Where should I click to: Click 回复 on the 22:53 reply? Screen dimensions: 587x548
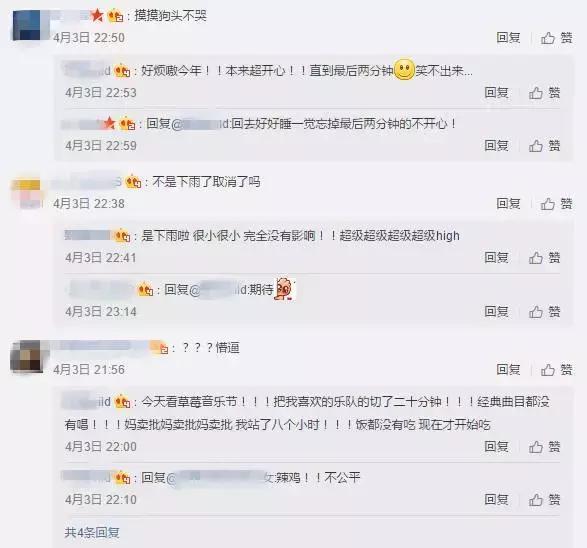pyautogui.click(x=496, y=92)
